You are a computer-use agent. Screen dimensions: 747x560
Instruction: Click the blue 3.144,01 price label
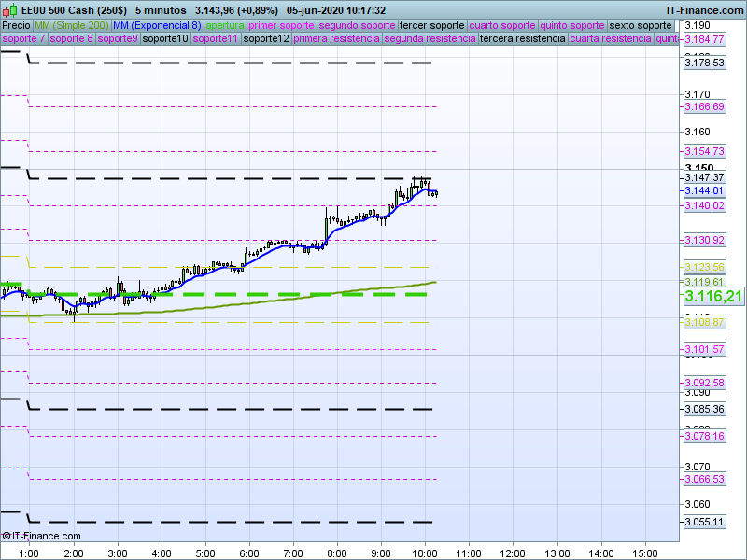pyautogui.click(x=704, y=190)
